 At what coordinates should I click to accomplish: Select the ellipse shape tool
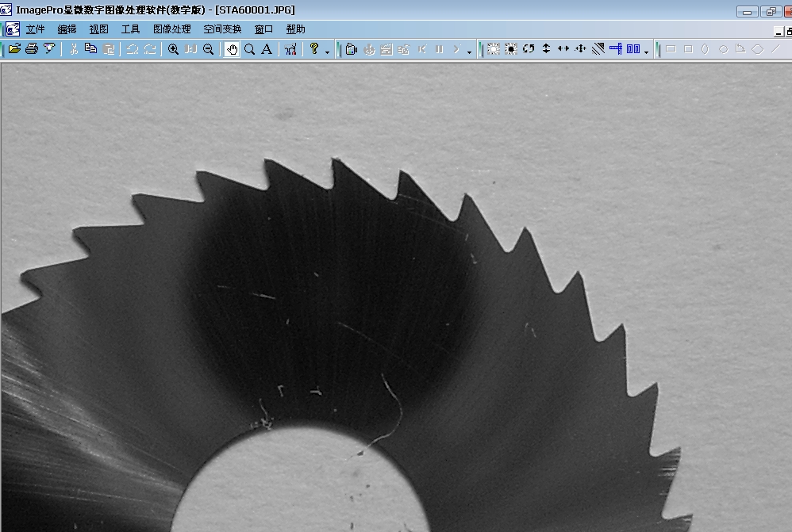[x=705, y=49]
